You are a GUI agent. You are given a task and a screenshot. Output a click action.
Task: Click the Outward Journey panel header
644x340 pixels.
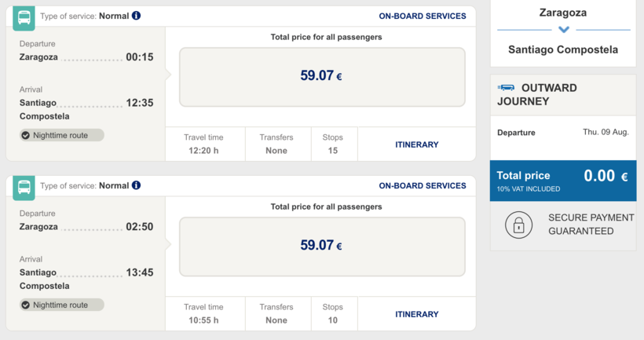pyautogui.click(x=563, y=95)
